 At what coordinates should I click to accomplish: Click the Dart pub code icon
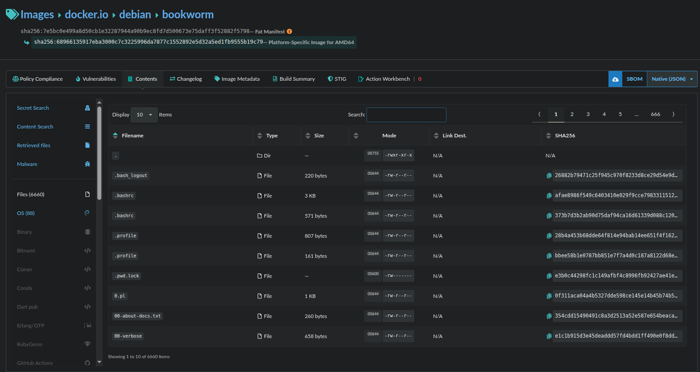88,307
